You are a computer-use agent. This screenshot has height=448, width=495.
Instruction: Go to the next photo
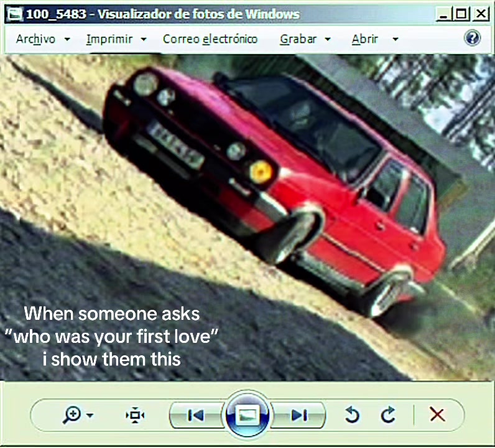pos(298,415)
